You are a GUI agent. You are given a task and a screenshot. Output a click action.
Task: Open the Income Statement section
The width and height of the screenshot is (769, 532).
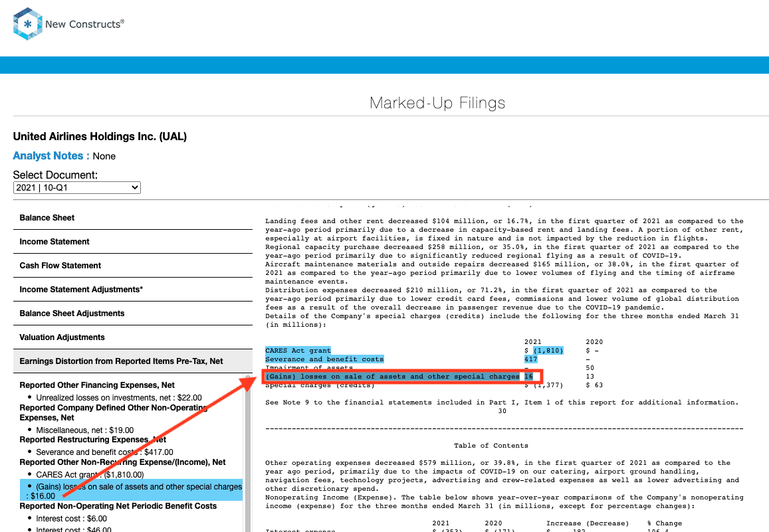pyautogui.click(x=133, y=242)
